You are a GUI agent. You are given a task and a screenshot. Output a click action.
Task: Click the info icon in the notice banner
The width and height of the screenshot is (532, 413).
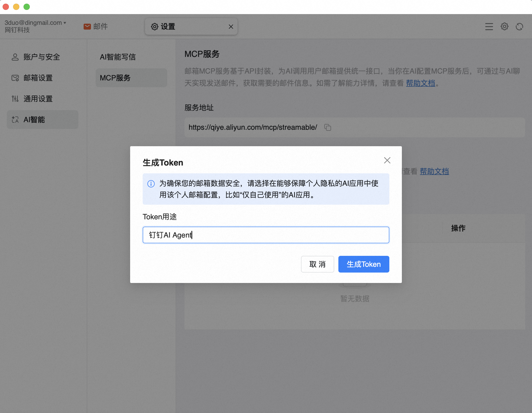point(151,184)
